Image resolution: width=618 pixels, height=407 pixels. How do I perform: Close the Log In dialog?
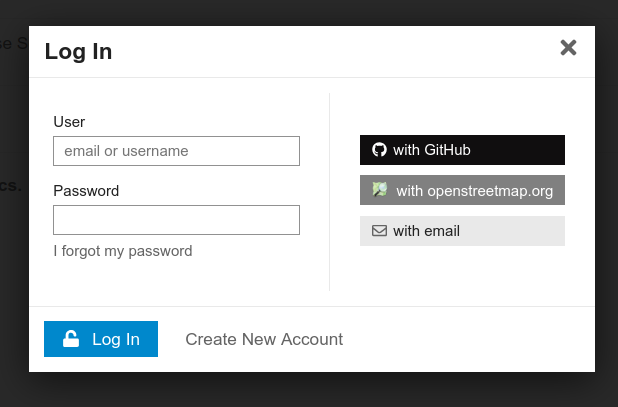pos(568,48)
